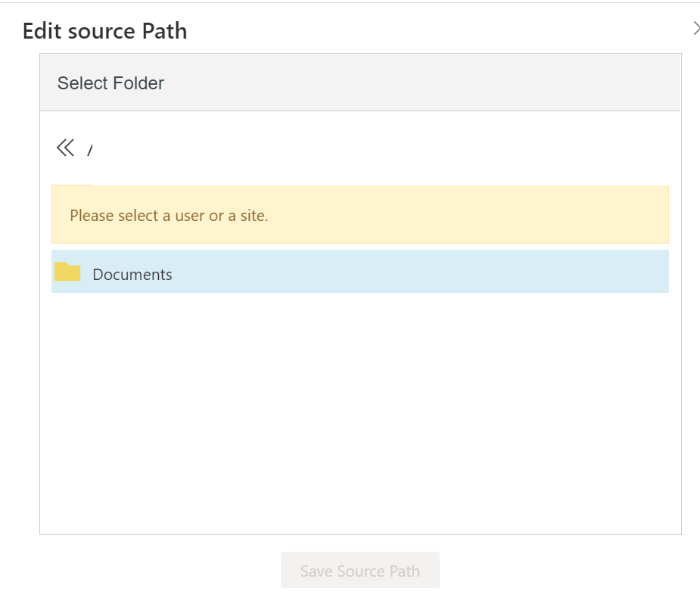
Task: Click the 'Edit source Path' title text
Action: coord(104,31)
